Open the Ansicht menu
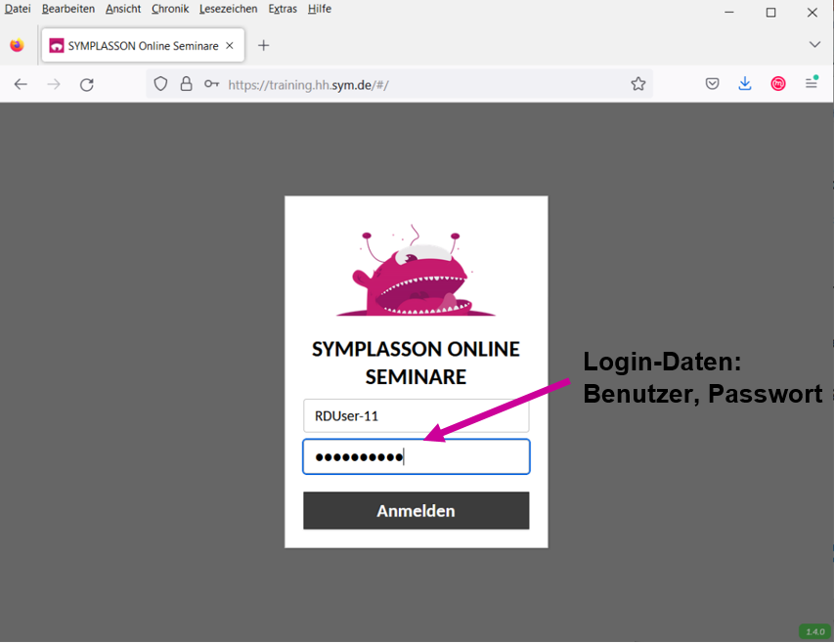 click(123, 9)
